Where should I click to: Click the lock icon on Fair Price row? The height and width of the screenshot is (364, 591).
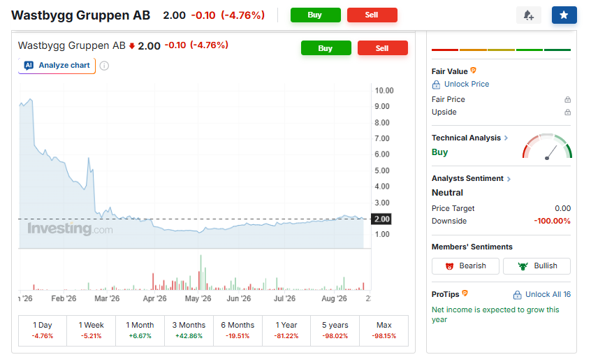(568, 99)
